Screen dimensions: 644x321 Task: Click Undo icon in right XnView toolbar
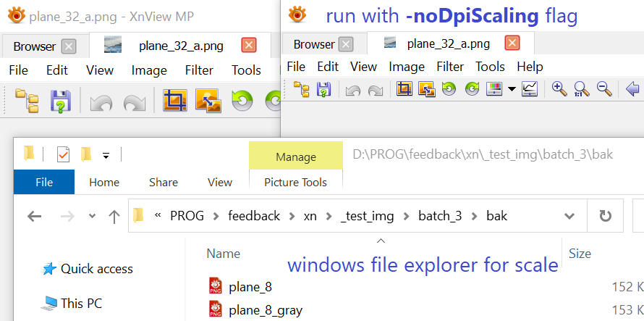pos(353,90)
